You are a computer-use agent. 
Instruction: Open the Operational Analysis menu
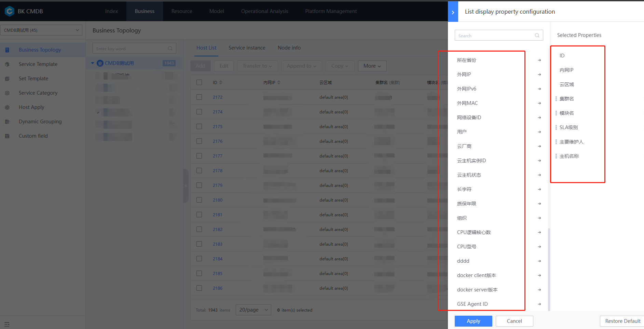tap(264, 11)
